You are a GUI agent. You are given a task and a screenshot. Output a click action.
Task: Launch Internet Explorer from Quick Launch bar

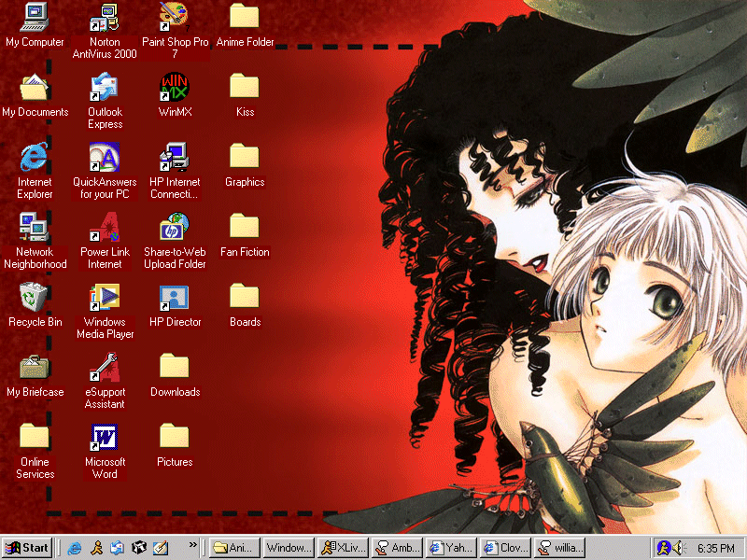[x=75, y=548]
